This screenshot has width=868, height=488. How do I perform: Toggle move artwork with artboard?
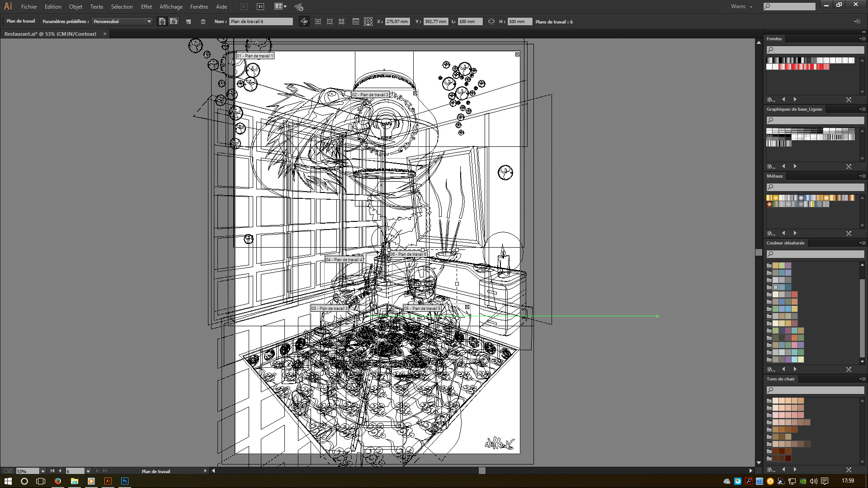(x=304, y=22)
